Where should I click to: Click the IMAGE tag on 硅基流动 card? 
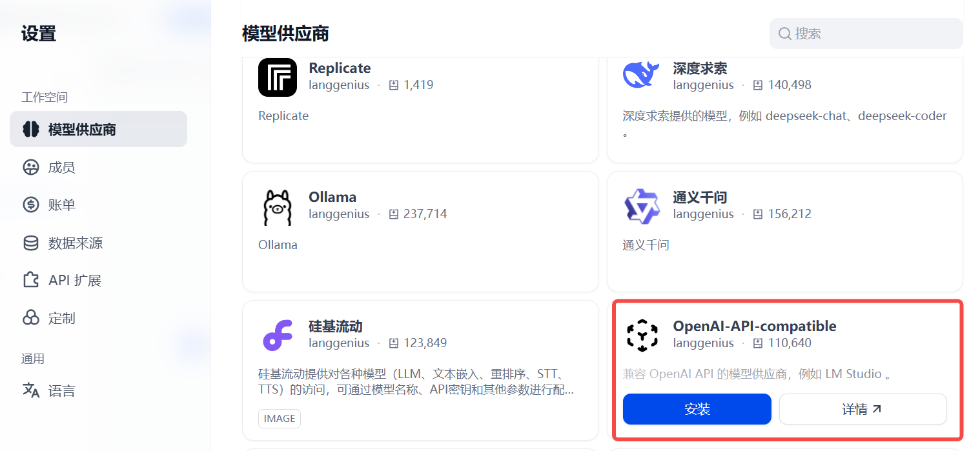[280, 419]
